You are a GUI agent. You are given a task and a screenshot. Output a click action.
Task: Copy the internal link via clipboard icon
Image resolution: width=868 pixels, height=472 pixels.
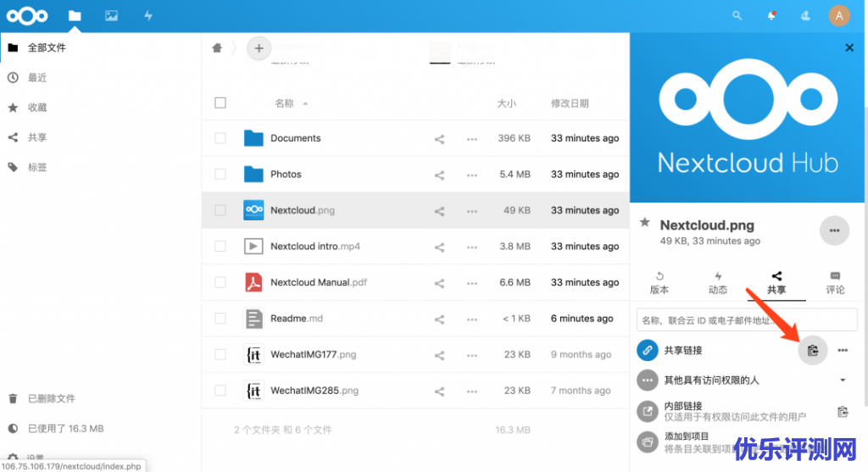pos(843,412)
